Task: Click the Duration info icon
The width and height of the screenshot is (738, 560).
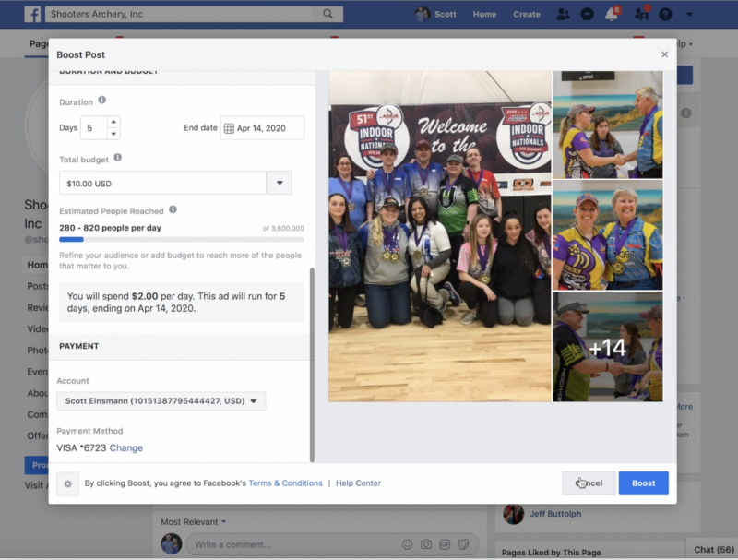Action: coord(102,101)
